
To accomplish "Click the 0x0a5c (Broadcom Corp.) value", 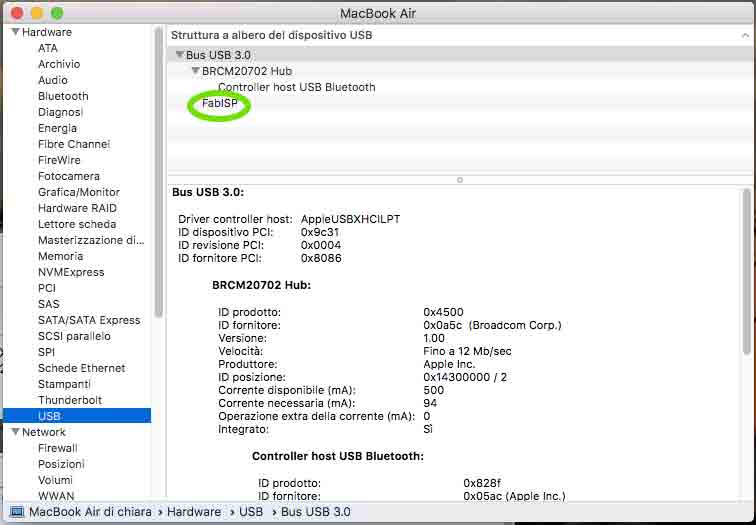I will click(x=492, y=325).
